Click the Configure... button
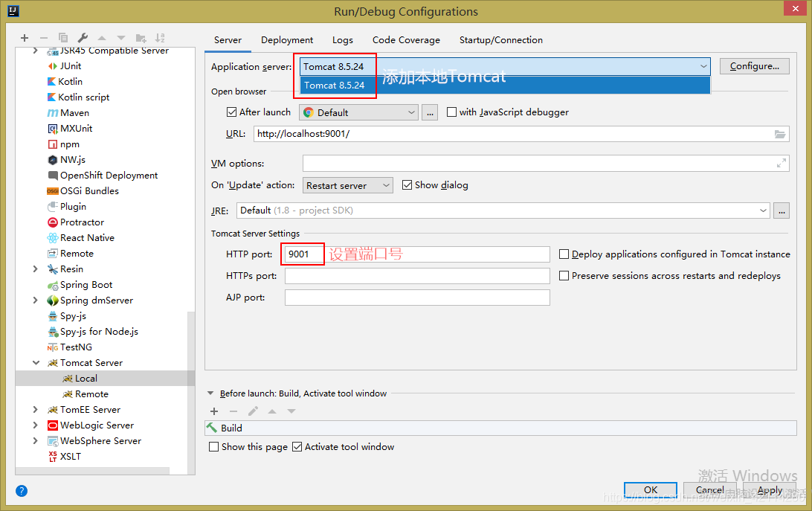The width and height of the screenshot is (812, 511). click(755, 65)
